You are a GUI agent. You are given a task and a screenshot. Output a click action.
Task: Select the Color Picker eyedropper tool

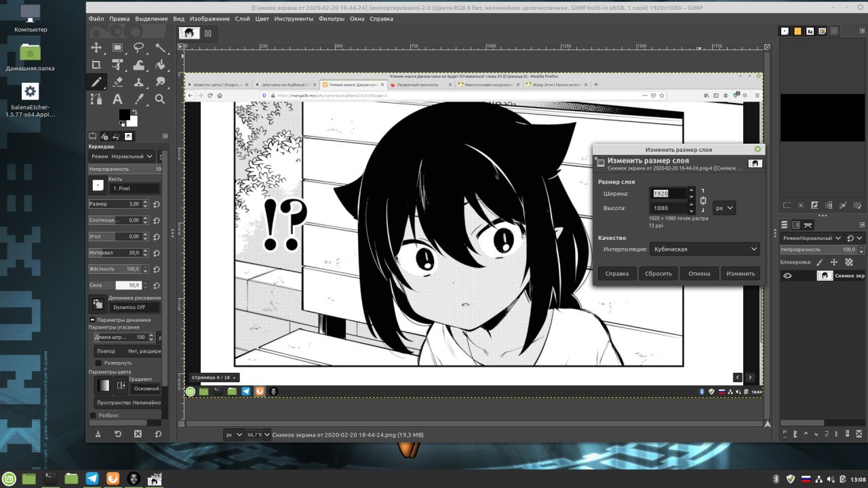[x=139, y=99]
